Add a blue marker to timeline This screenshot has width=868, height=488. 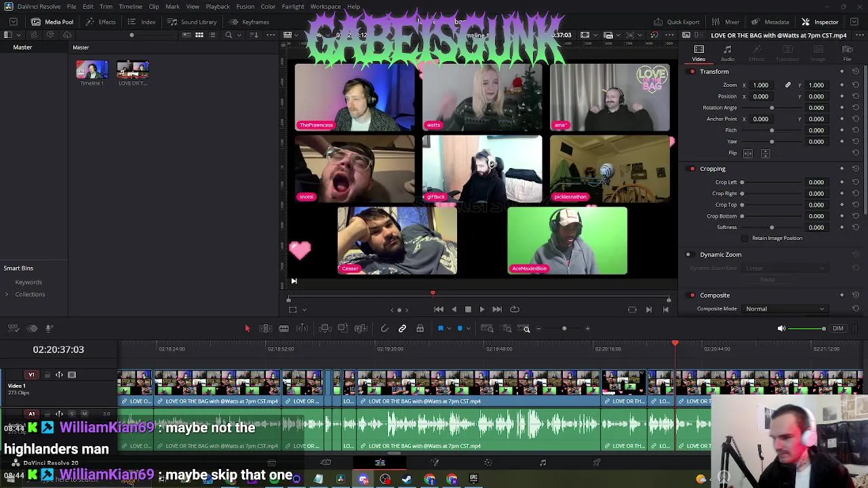point(460,329)
